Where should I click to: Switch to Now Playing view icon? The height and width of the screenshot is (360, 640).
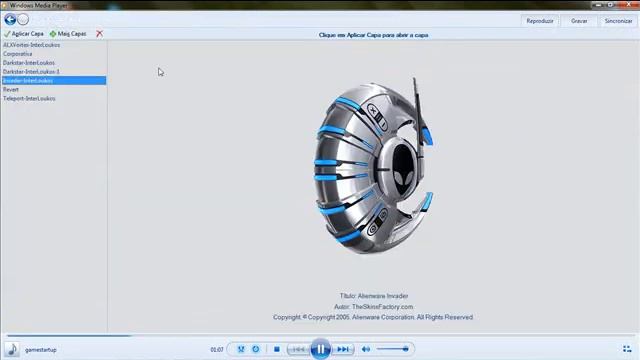coord(627,349)
